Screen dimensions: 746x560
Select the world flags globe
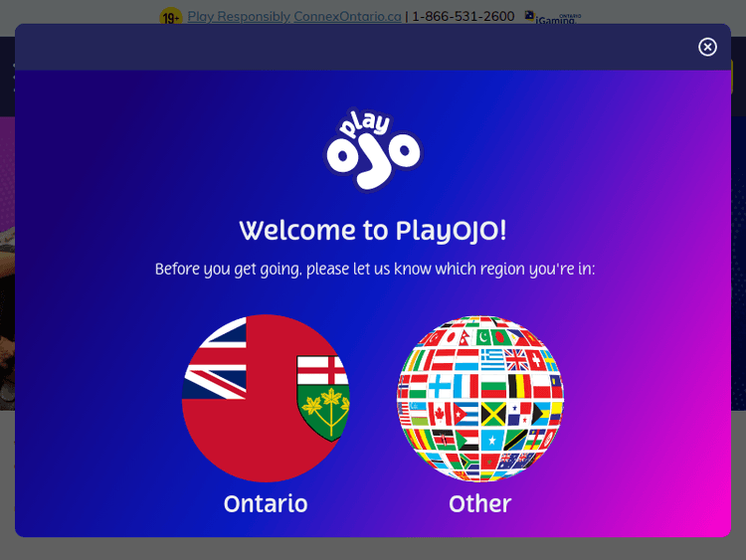coord(480,398)
